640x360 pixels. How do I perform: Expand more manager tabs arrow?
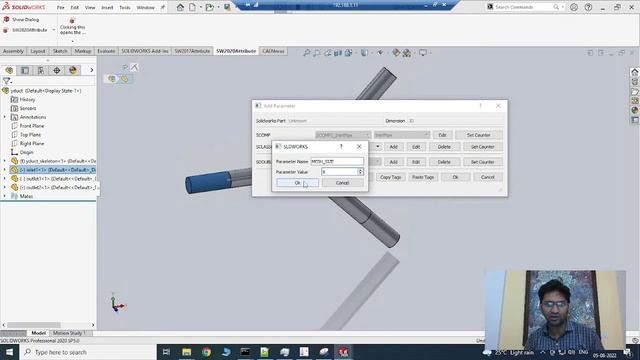coord(91,70)
